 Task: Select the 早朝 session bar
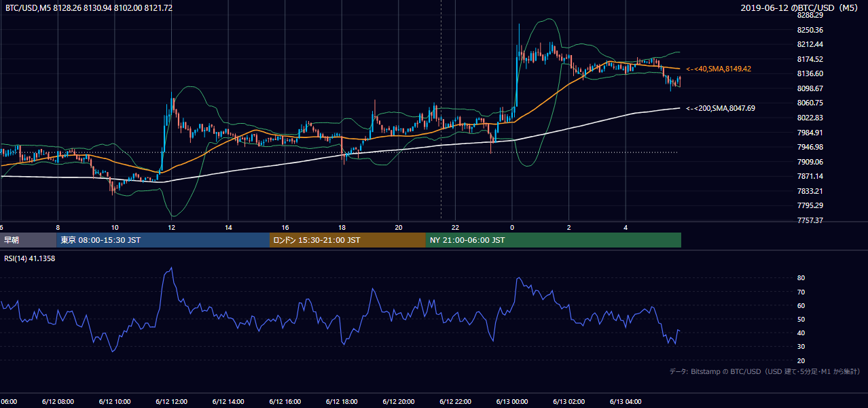pos(28,240)
